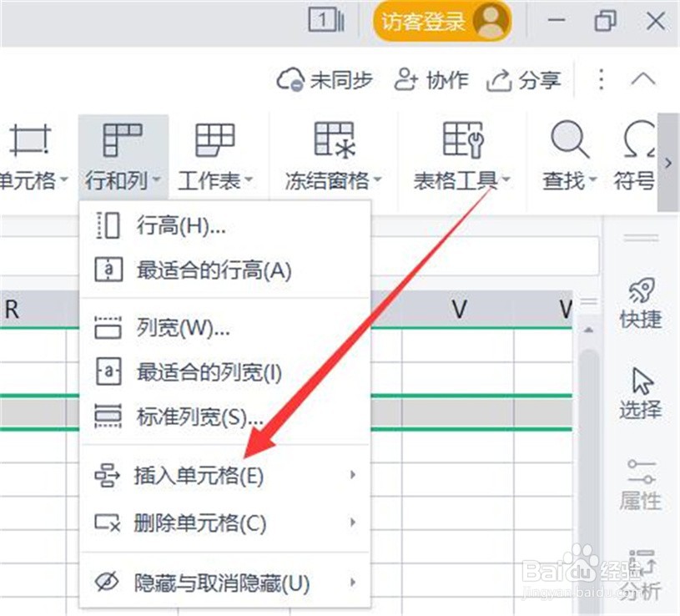Open the Properties (属性) sliders sidebar icon
The image size is (680, 616).
(641, 472)
